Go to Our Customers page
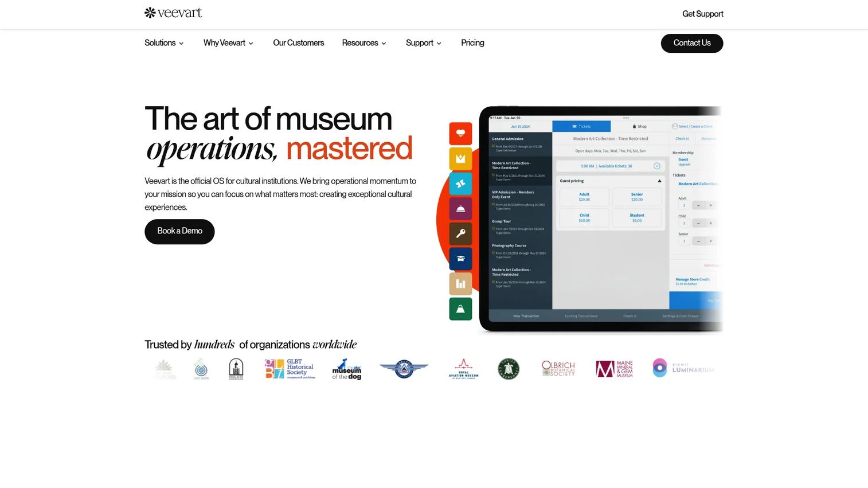Image resolution: width=868 pixels, height=488 pixels. [x=299, y=43]
